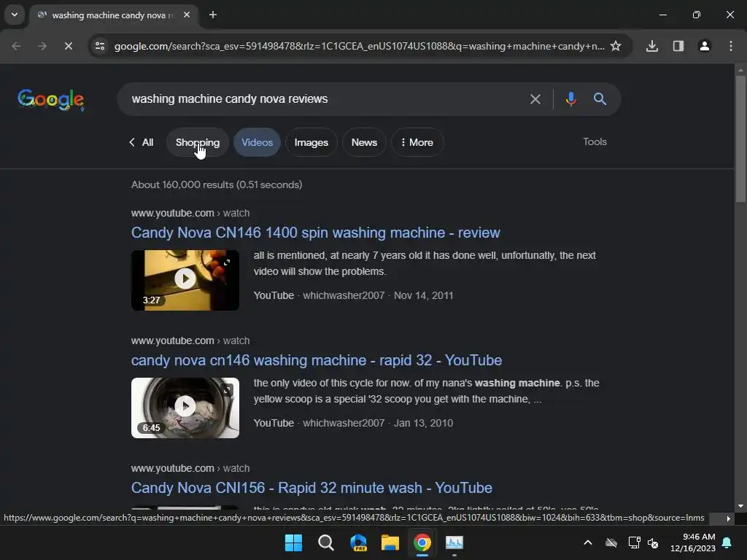Expand preview on 6:45 video thumbnail
This screenshot has width=747, height=560.
click(x=227, y=390)
